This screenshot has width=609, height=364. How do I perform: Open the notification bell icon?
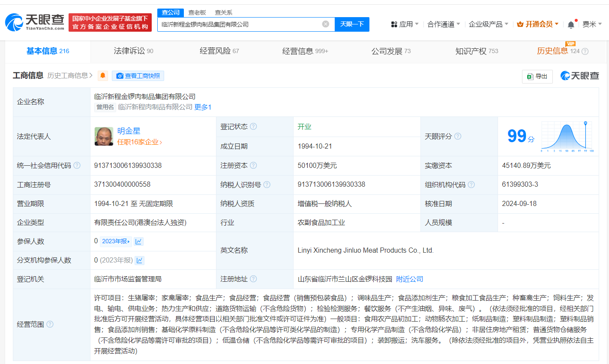(570, 24)
